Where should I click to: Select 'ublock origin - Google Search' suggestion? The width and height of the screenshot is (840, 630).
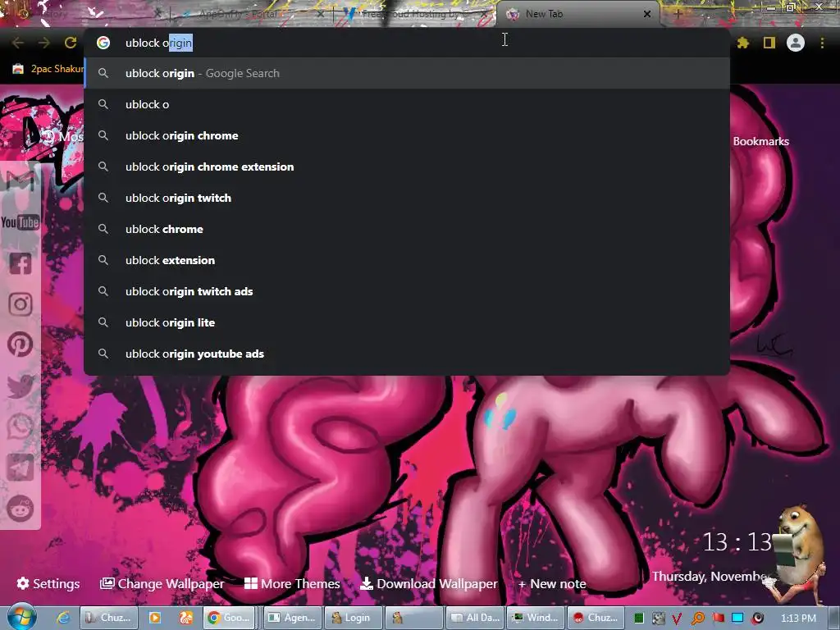407,73
